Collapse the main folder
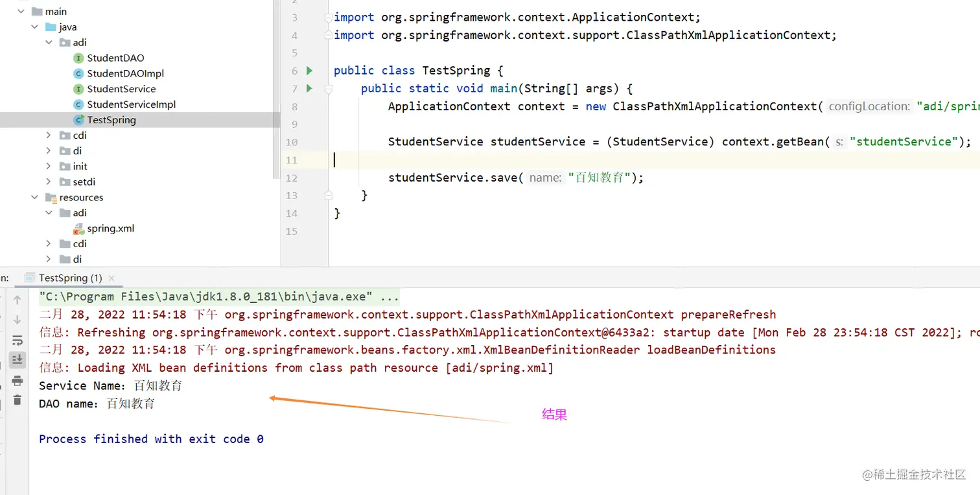980x495 pixels. (x=21, y=12)
